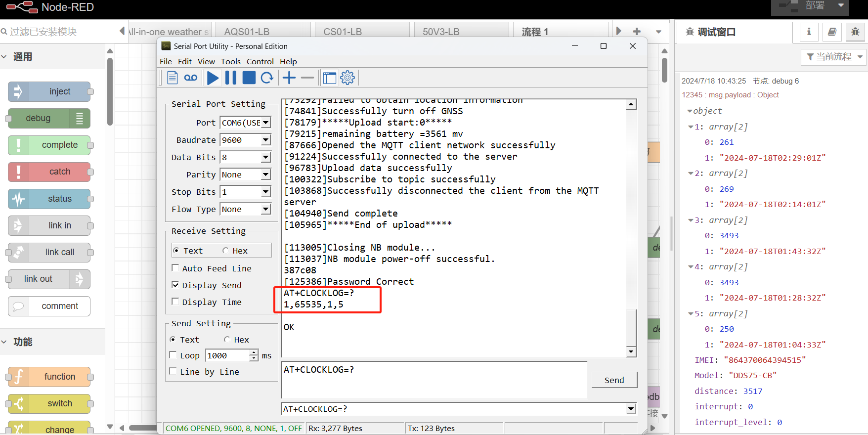
Task: Enable the Loop checkbox
Action: click(x=173, y=355)
